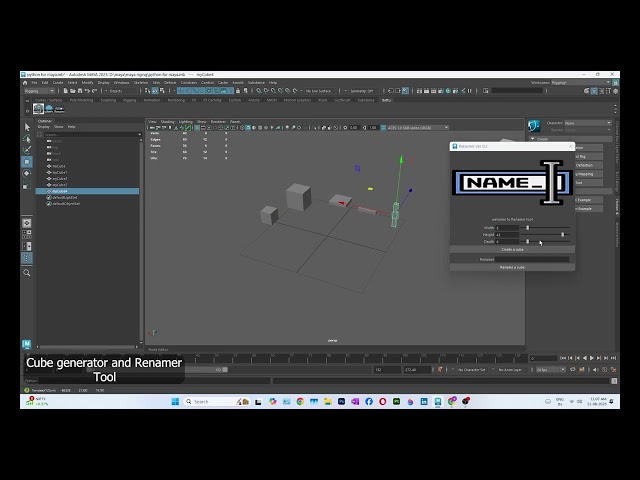Select myCube2 in the Outliner
The height and width of the screenshot is (480, 640).
(60, 179)
